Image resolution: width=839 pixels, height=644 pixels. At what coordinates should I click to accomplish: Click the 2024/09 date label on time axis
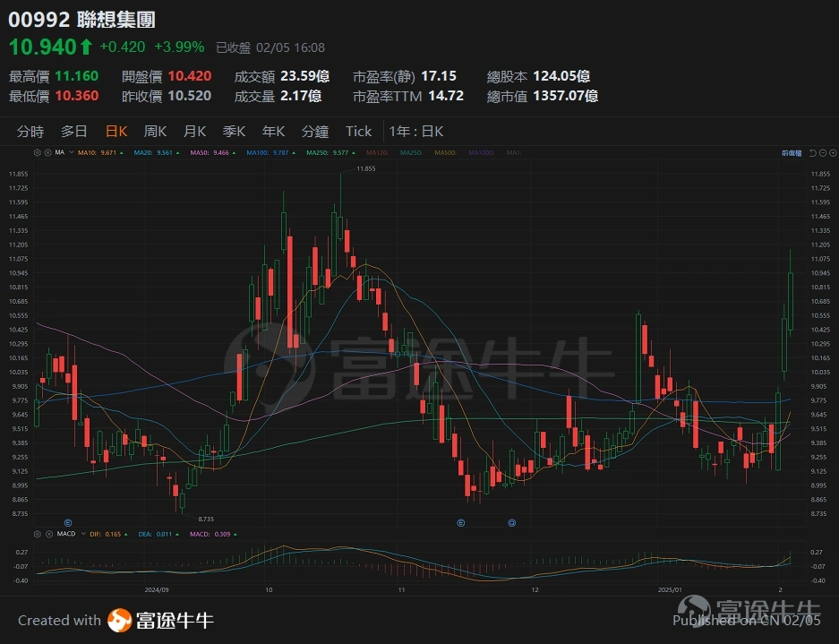pos(157,589)
